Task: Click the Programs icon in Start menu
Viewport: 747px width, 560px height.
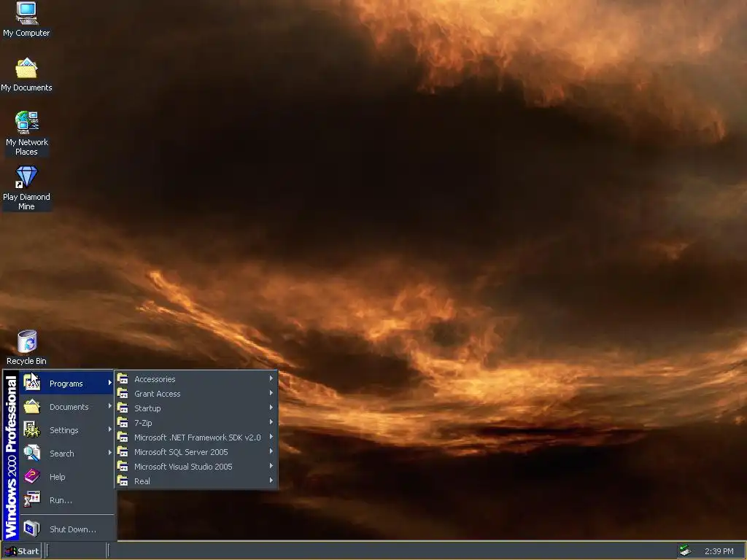Action: pyautogui.click(x=32, y=383)
